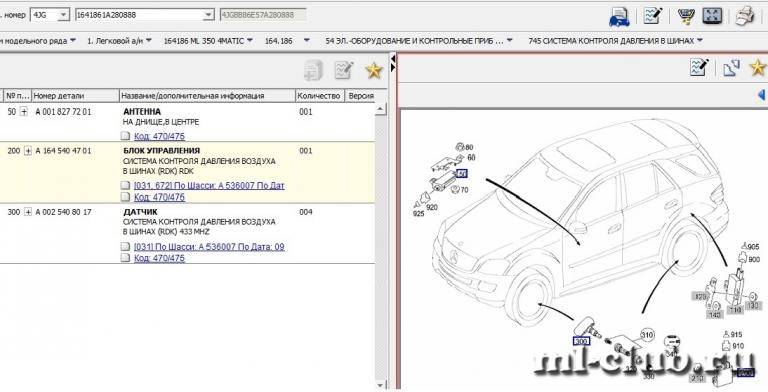Open the 164.186 breadcrumb dropdown
The width and height of the screenshot is (768, 392).
tap(307, 40)
